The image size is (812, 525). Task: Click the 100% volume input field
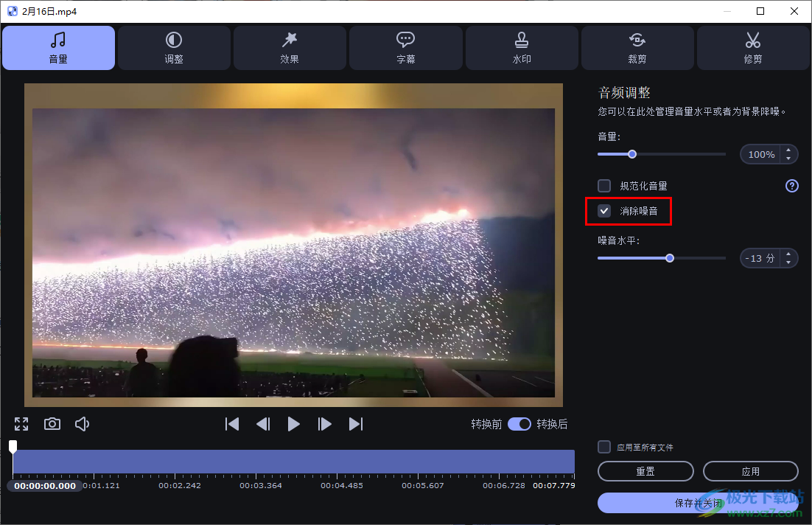tap(760, 155)
